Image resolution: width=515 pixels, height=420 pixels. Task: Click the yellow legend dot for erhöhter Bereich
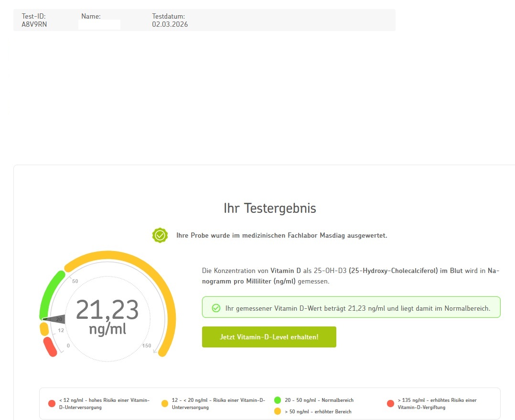click(278, 411)
